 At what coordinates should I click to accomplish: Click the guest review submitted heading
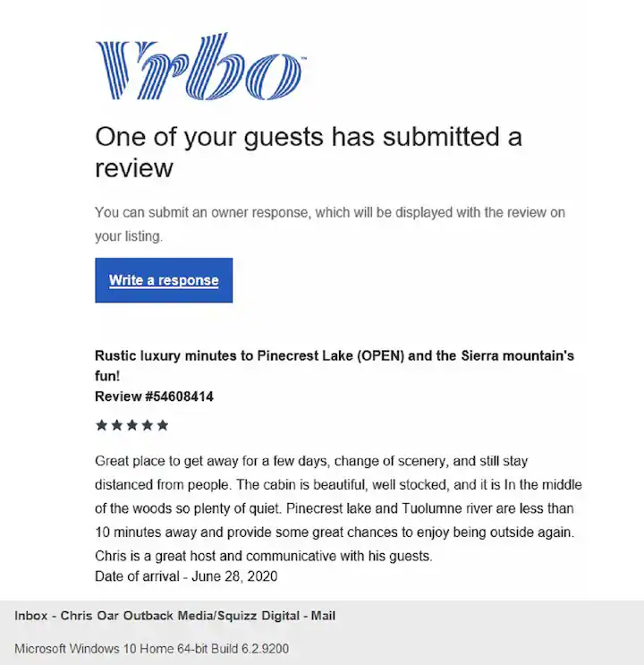tap(309, 151)
